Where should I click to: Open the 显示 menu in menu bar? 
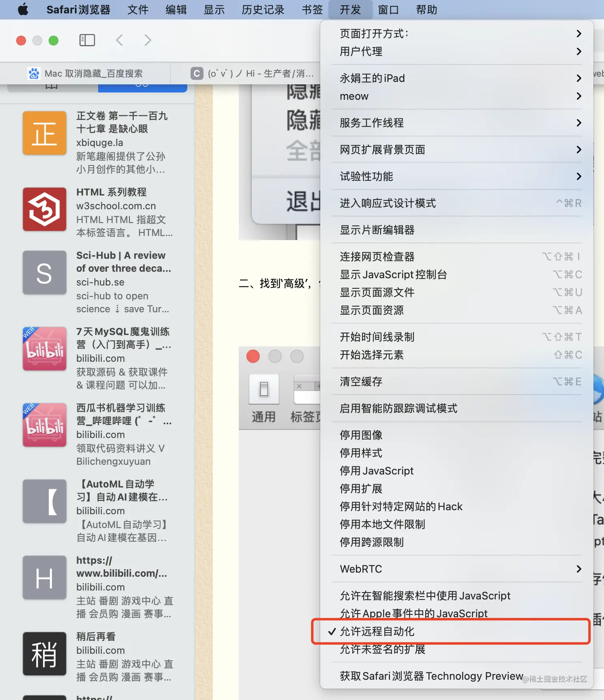[x=214, y=10]
